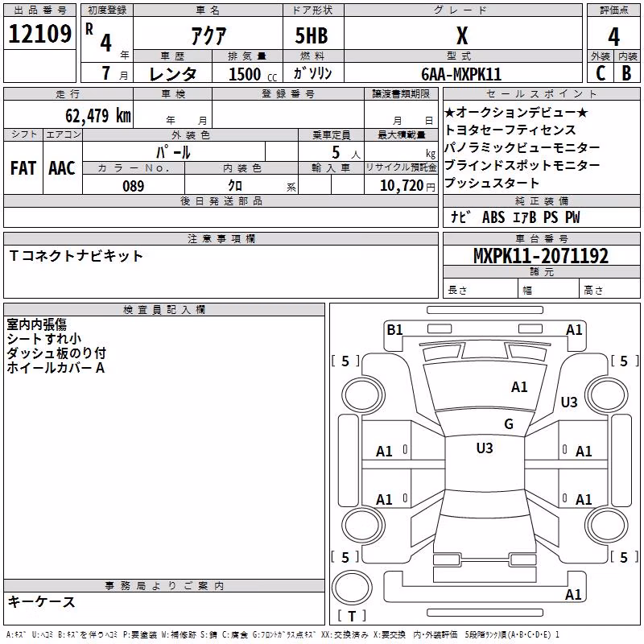Click the 幅 dimension cell
The height and width of the screenshot is (644, 644).
point(548,290)
